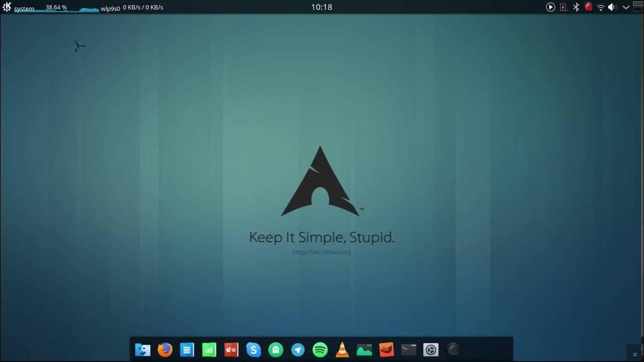Image resolution: width=644 pixels, height=362 pixels.
Task: Launch Firefox from the dock
Action: [x=165, y=349]
